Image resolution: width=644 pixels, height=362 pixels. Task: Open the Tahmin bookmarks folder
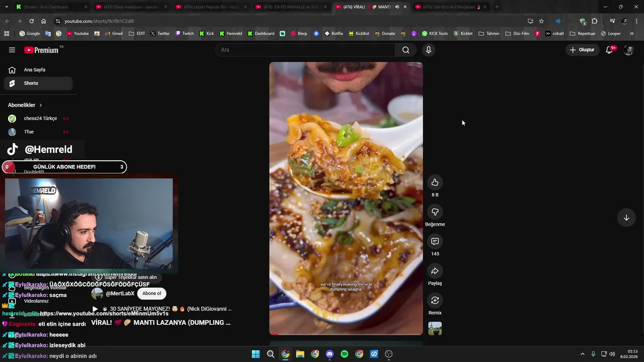click(x=489, y=34)
